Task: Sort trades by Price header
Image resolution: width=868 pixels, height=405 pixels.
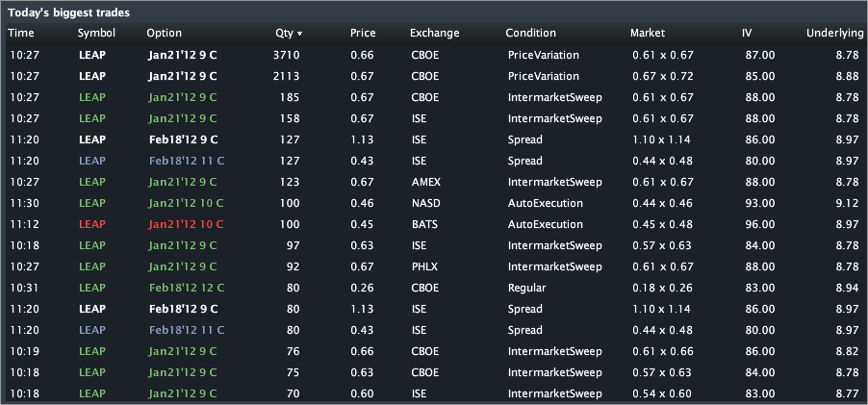Action: coord(363,34)
